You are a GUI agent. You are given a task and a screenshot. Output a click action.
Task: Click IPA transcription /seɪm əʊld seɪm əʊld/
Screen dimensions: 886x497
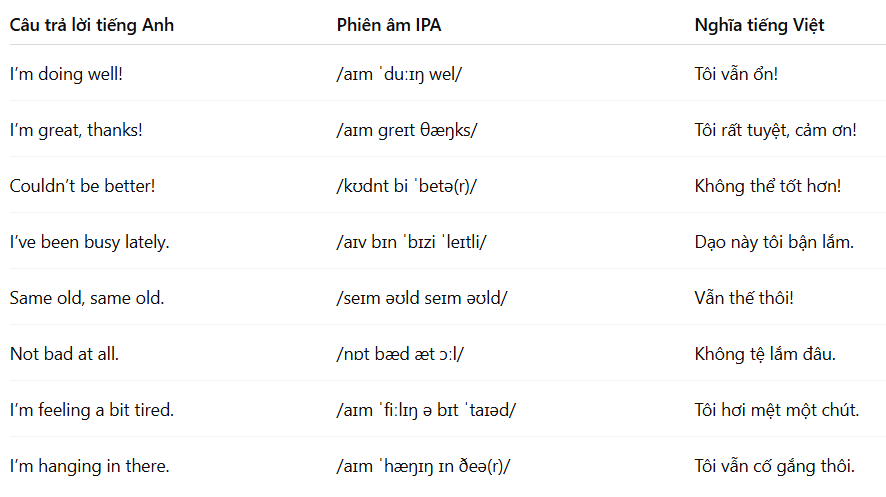click(x=422, y=298)
